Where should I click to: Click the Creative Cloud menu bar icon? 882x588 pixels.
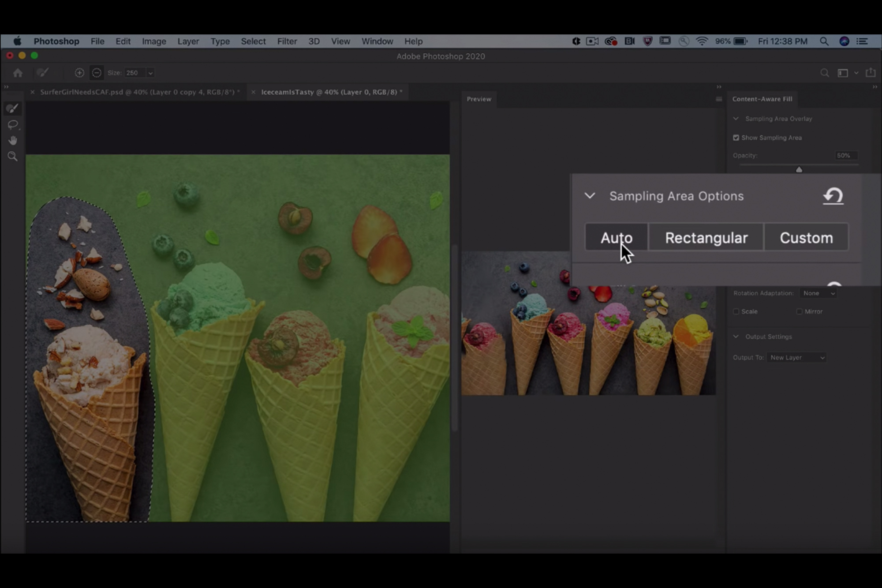[611, 41]
